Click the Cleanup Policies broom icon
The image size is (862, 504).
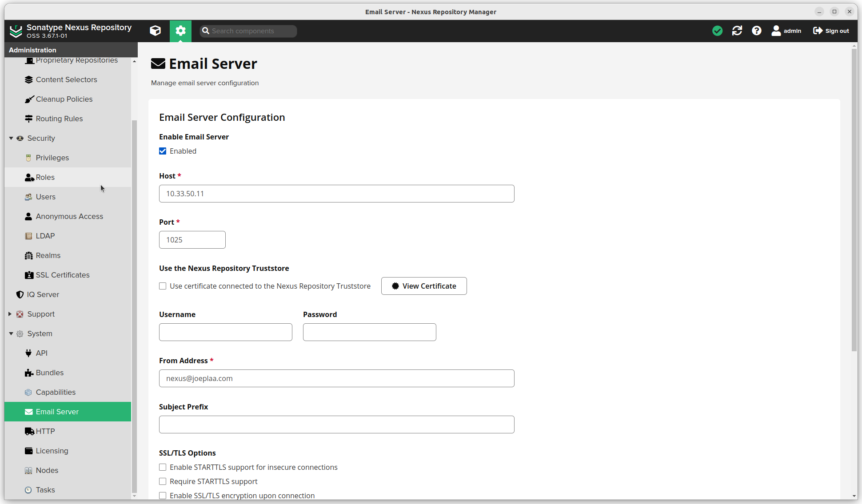point(29,99)
